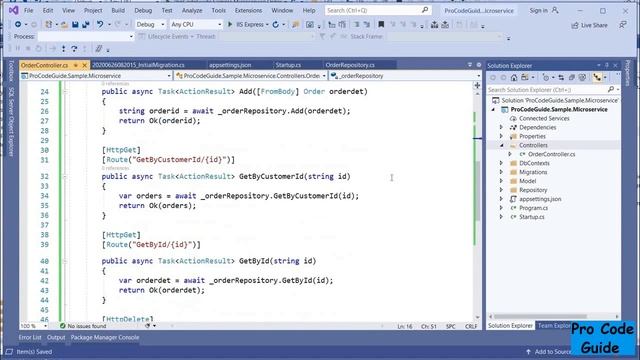Select Connected Services in Solution Explorer
Screen dimensions: 640x360
pyautogui.click(x=544, y=118)
